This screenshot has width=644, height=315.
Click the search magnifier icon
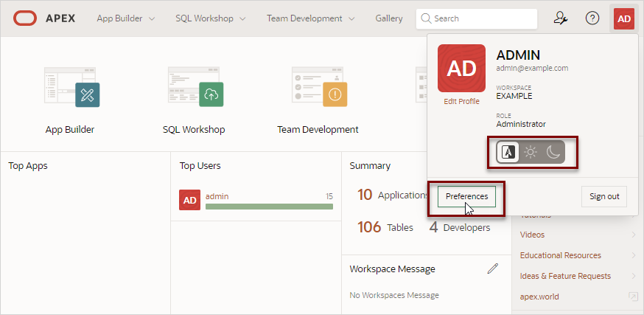427,18
